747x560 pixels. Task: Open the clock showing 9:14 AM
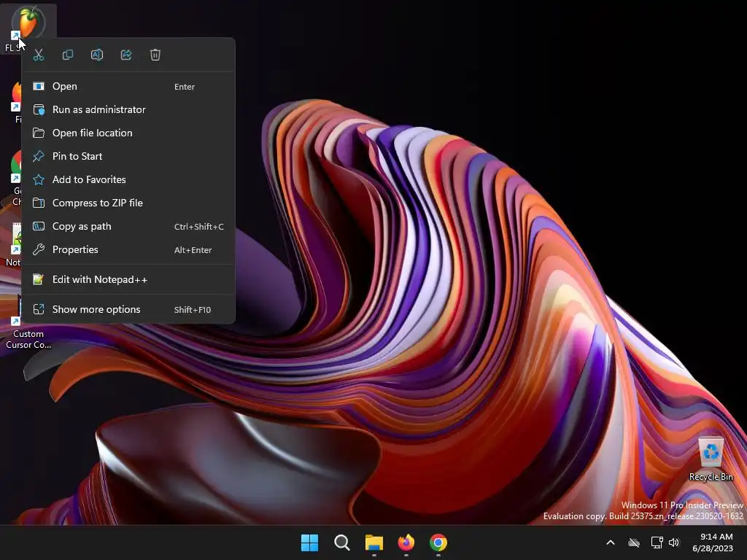point(713,542)
